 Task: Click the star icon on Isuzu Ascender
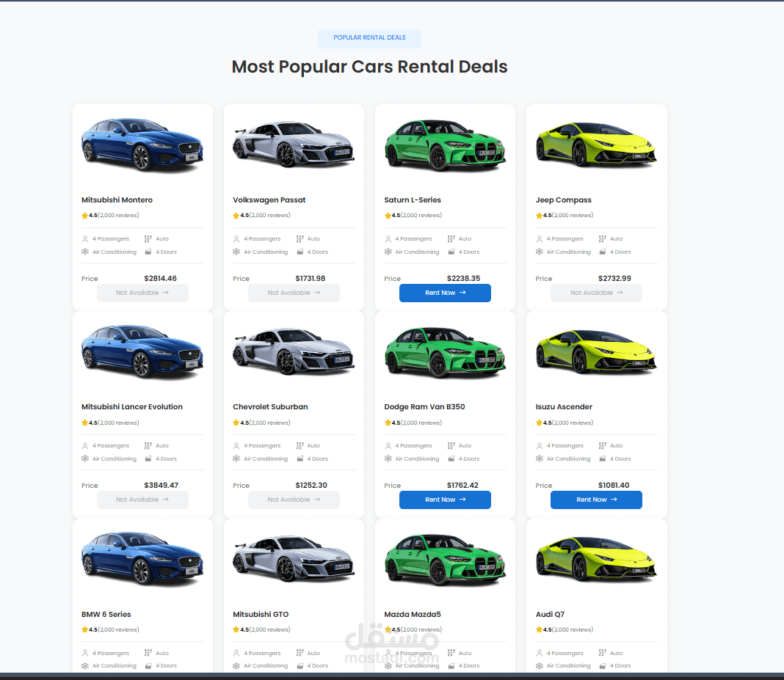539,423
